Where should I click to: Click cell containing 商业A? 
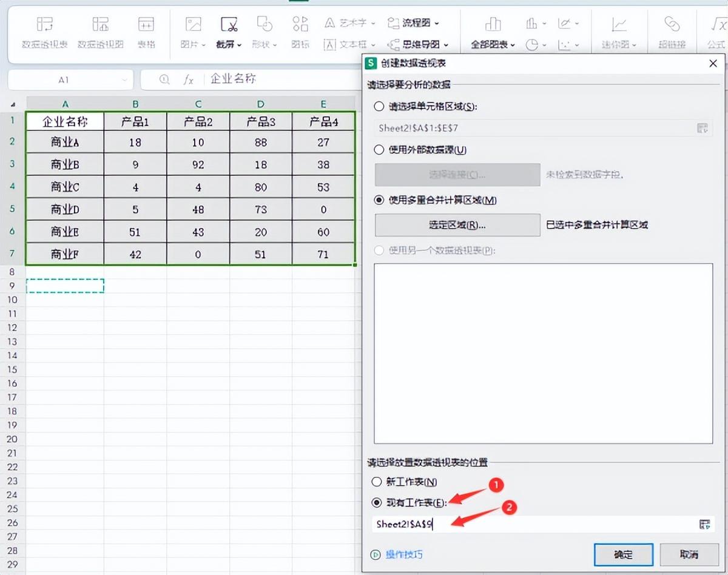click(65, 143)
